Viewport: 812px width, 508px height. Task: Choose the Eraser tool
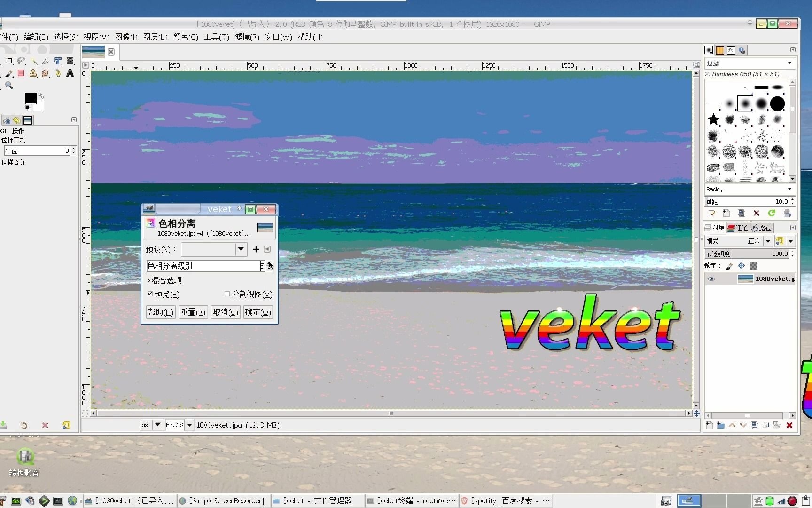point(21,73)
